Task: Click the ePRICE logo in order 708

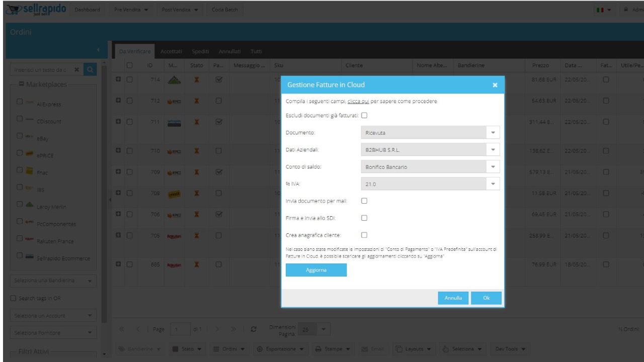Action: click(x=174, y=194)
